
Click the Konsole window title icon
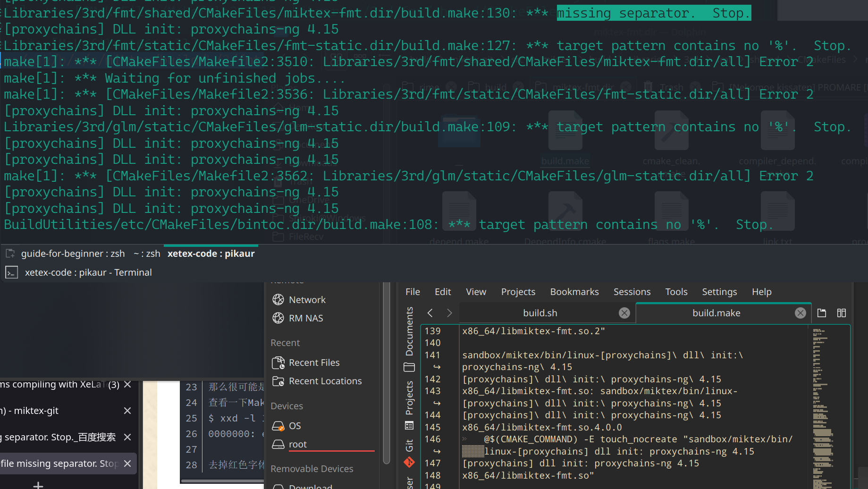[12, 272]
